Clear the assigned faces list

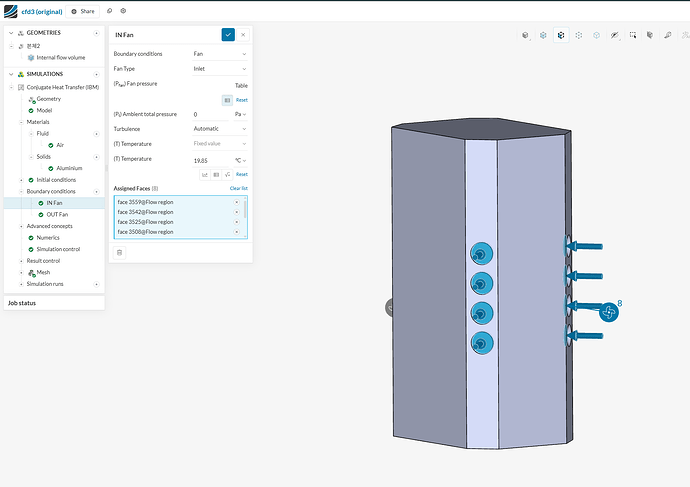tap(239, 188)
